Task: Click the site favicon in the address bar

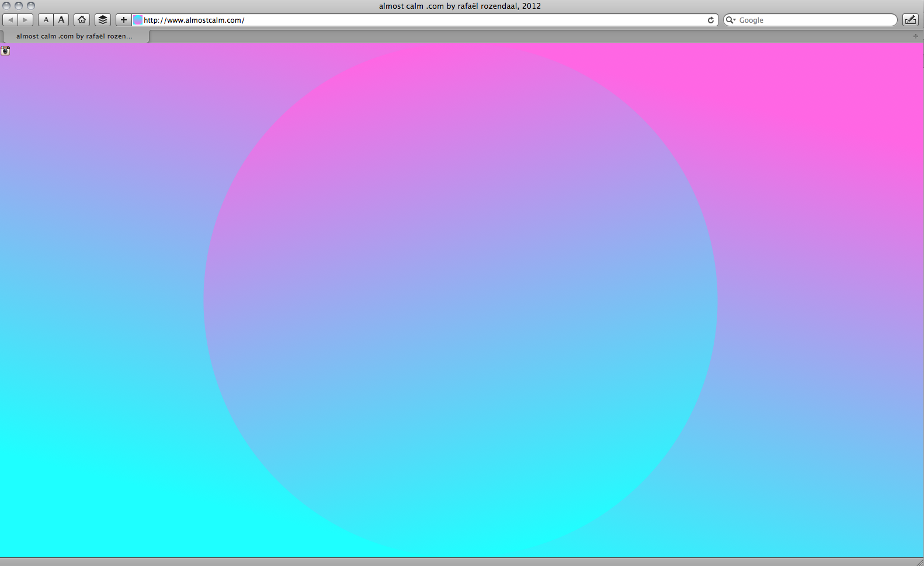Action: [x=138, y=20]
